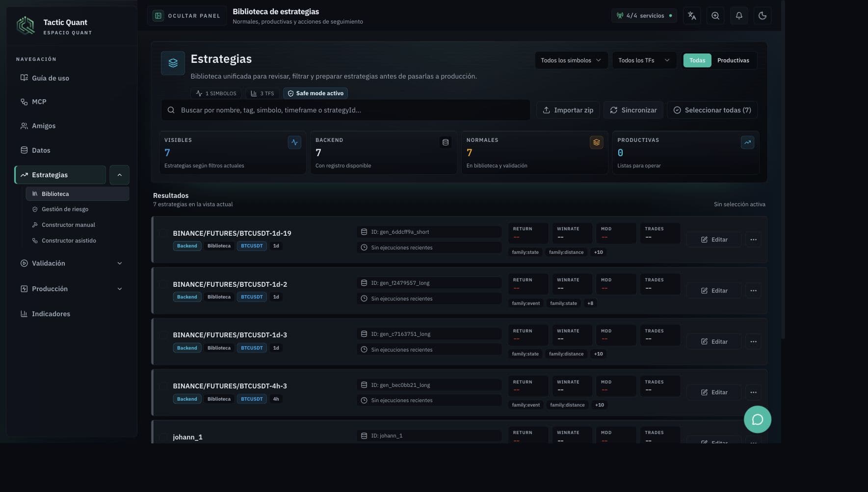
Task: Collapse the Estrategias submenu chevron
Action: point(119,175)
